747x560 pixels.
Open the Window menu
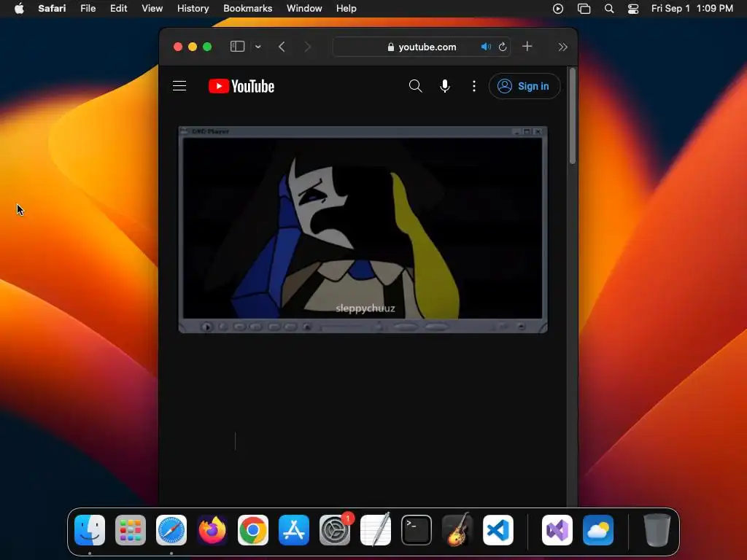pyautogui.click(x=304, y=8)
